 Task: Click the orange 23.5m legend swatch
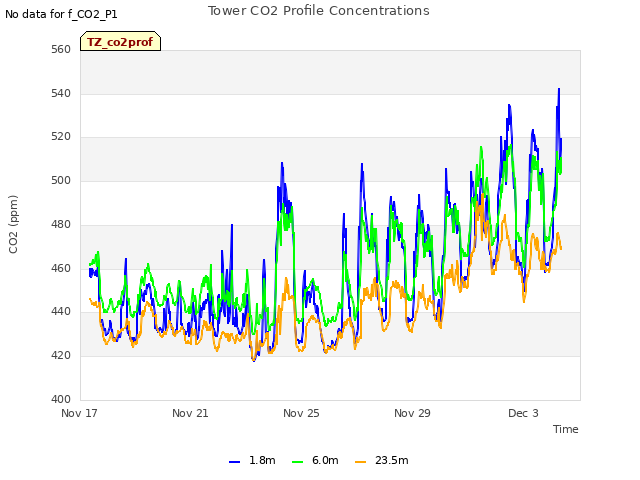[x=360, y=461]
